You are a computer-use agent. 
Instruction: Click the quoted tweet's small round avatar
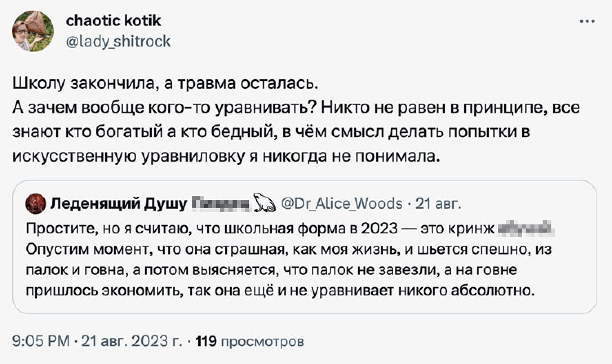[x=35, y=204]
